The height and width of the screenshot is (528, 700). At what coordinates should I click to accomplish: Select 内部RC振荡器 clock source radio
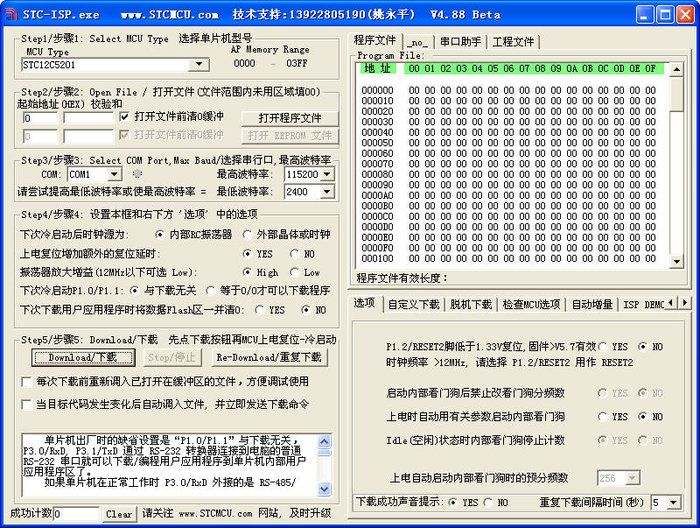[x=159, y=234]
